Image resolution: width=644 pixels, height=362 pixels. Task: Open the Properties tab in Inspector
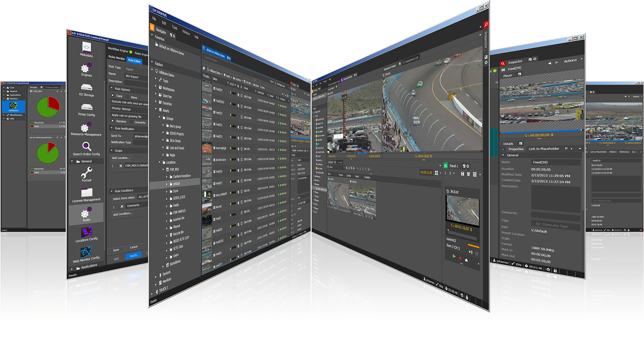[516, 149]
